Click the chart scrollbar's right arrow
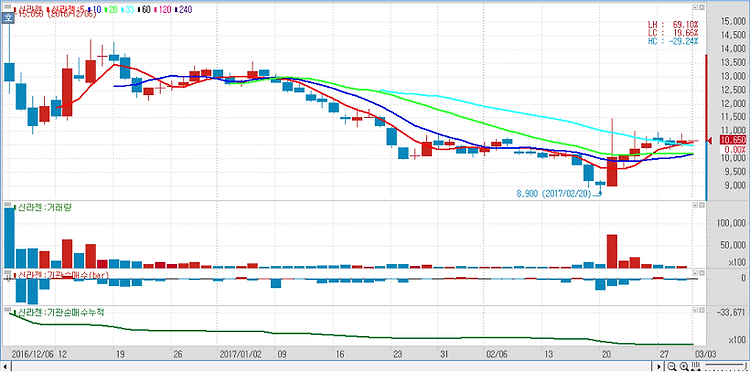 pyautogui.click(x=660, y=367)
